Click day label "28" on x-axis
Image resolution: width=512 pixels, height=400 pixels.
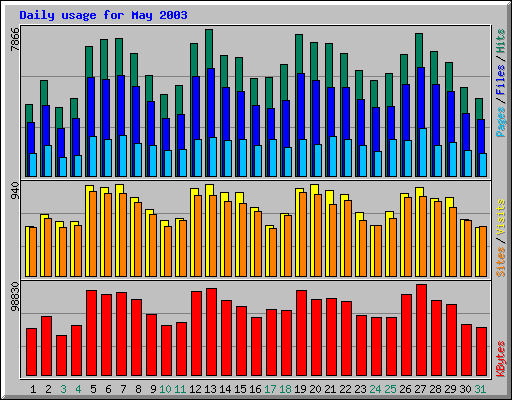[x=435, y=389]
